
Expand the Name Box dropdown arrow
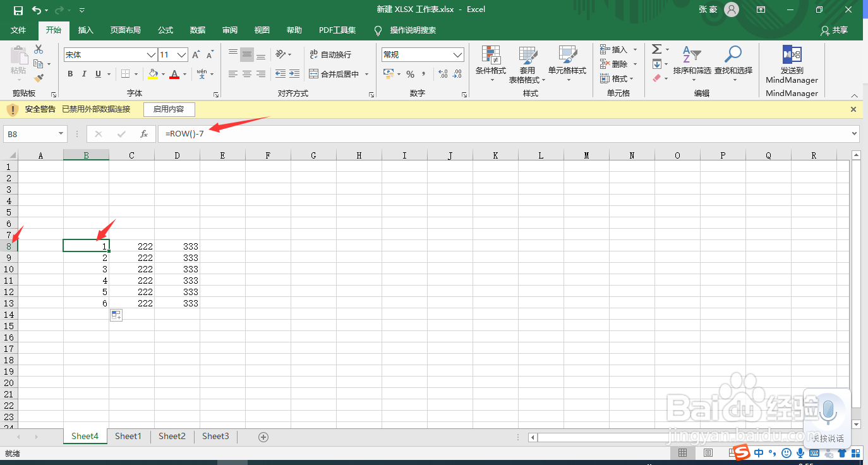(x=61, y=134)
